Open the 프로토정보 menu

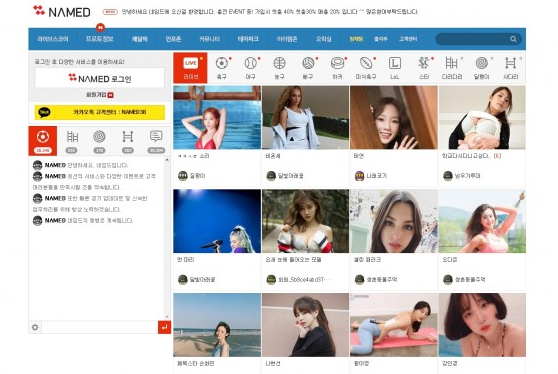(x=99, y=39)
